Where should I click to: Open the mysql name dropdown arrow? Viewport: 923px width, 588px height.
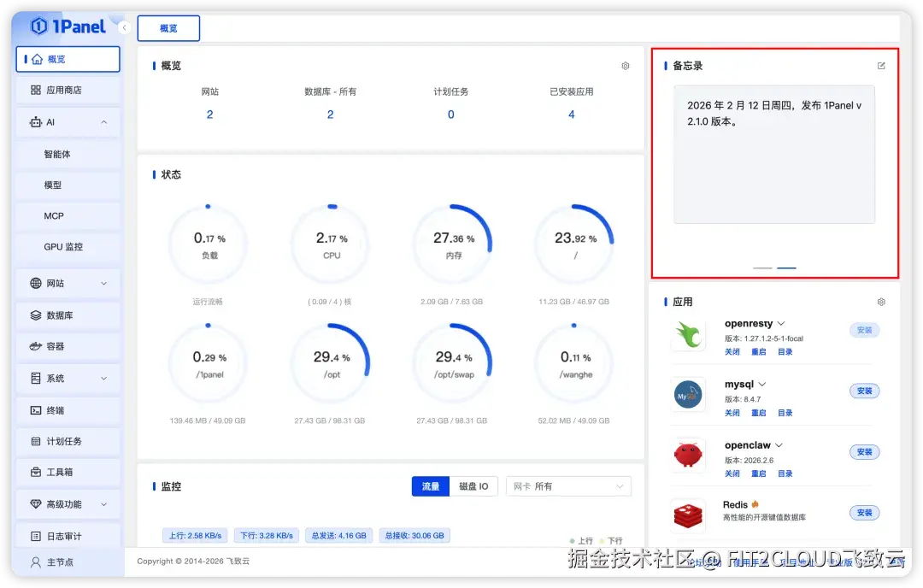coord(762,385)
